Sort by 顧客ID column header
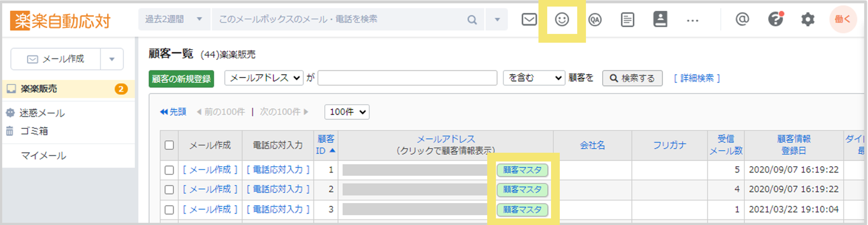This screenshot has height=225, width=868. point(326,145)
